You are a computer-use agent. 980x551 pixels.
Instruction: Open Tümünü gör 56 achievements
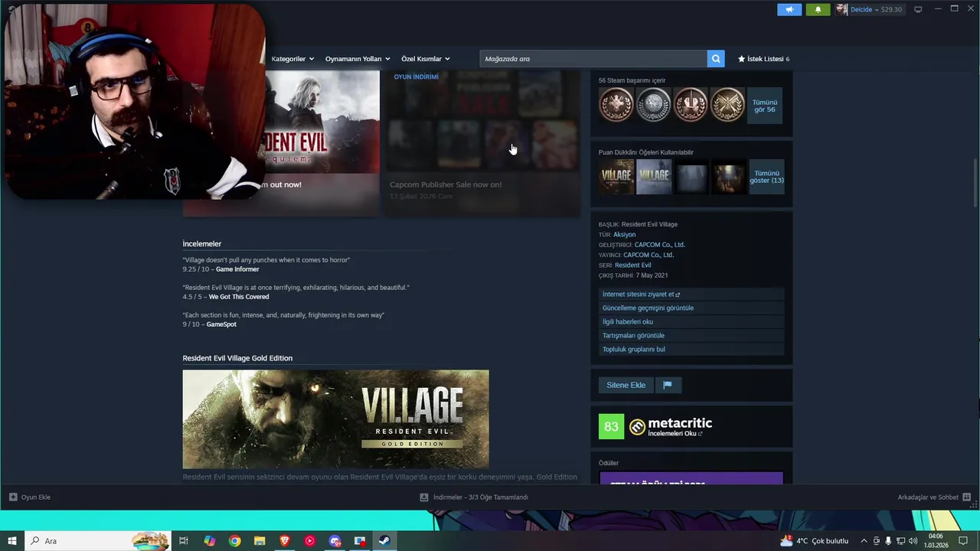[x=765, y=106]
